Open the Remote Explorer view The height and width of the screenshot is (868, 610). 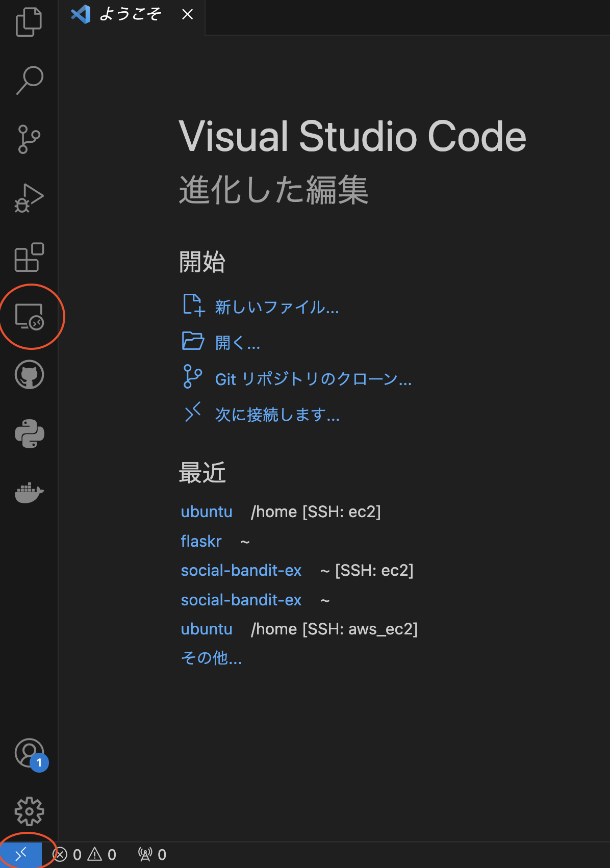[29, 317]
